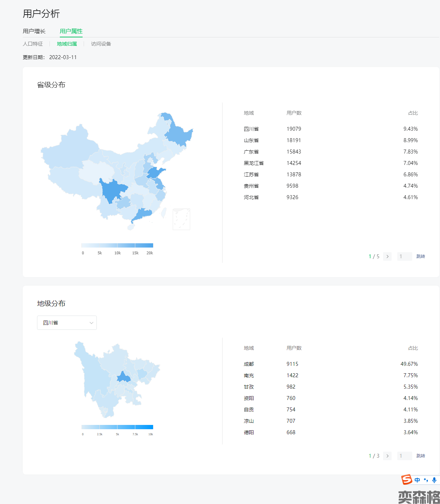
Task: Focus the province table page number input
Action: coord(404,256)
